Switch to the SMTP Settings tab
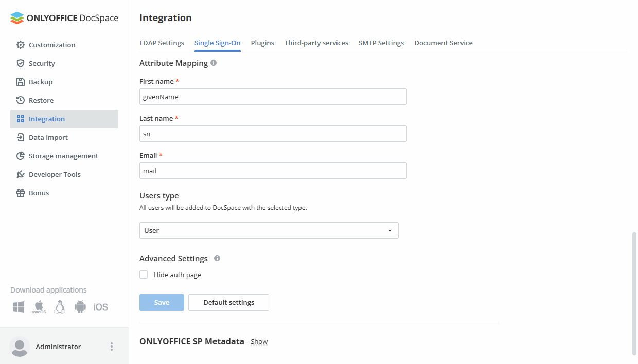 pyautogui.click(x=381, y=43)
